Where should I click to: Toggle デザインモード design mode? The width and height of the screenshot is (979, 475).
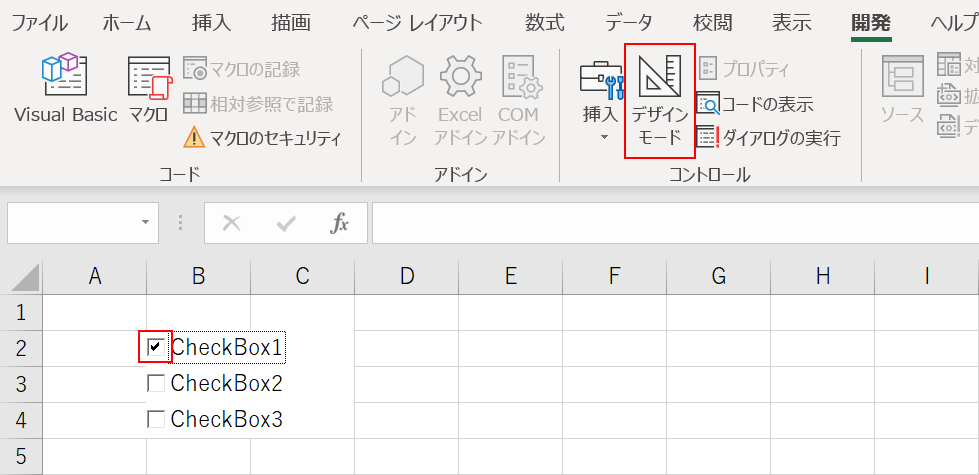[x=660, y=100]
